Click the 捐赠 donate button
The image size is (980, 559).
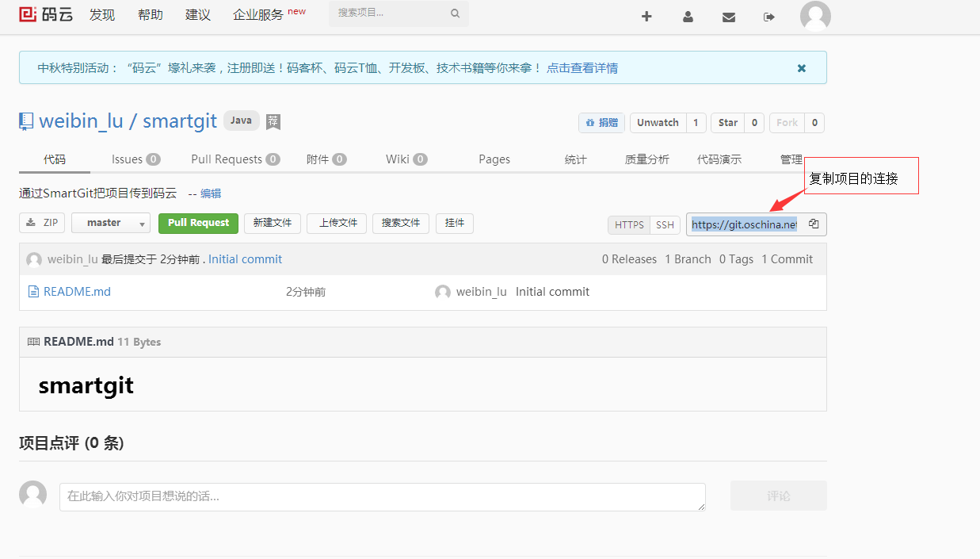(x=601, y=123)
